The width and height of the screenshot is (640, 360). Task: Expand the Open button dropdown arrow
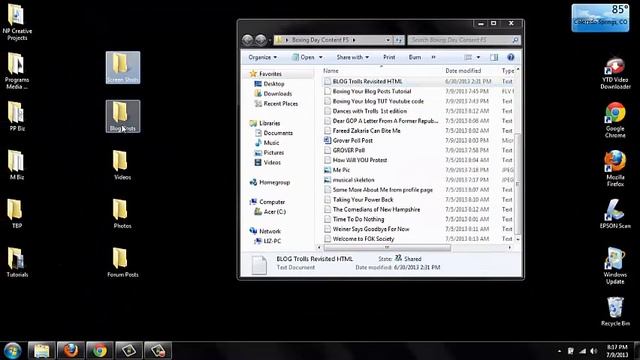click(320, 58)
